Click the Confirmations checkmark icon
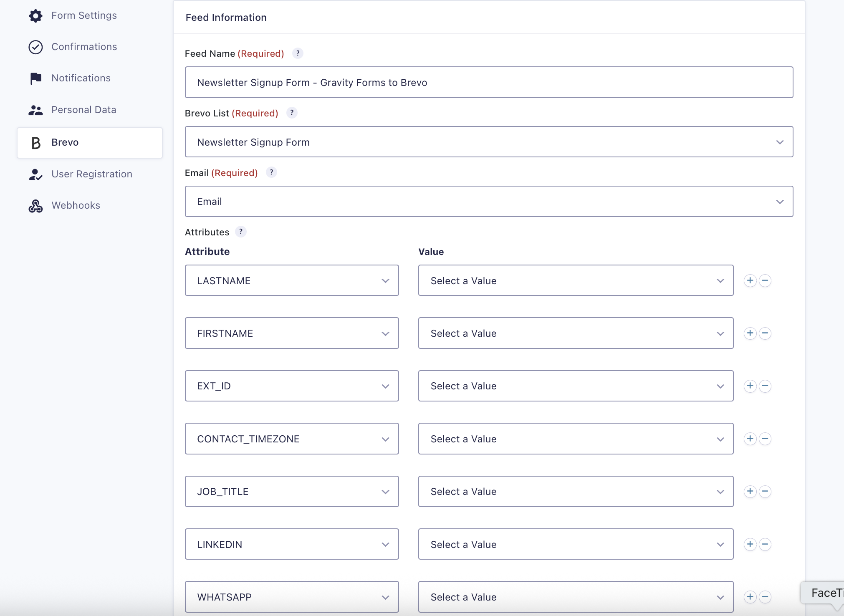844x616 pixels. (x=35, y=47)
